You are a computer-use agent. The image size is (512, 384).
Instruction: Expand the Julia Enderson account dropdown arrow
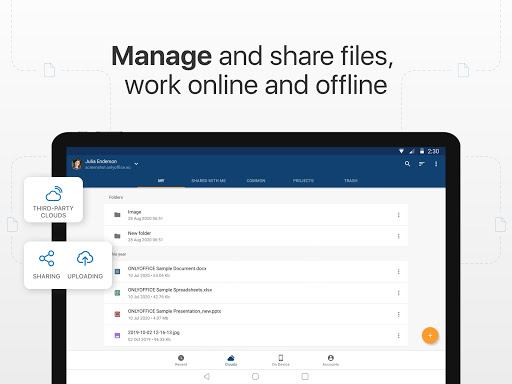click(x=136, y=164)
